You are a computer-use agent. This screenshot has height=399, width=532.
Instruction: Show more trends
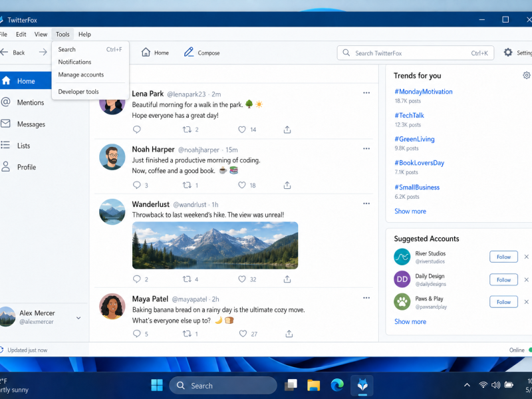pyautogui.click(x=410, y=211)
